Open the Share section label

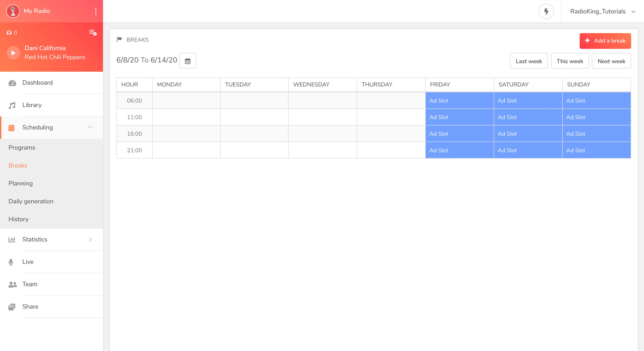[x=30, y=307]
